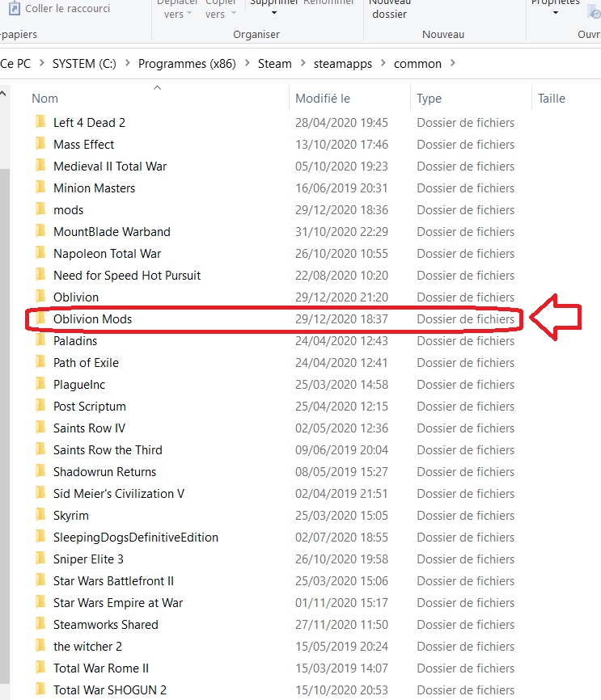The height and width of the screenshot is (700, 601).
Task: Select Shadowrun Returns folder icon
Action: (40, 472)
